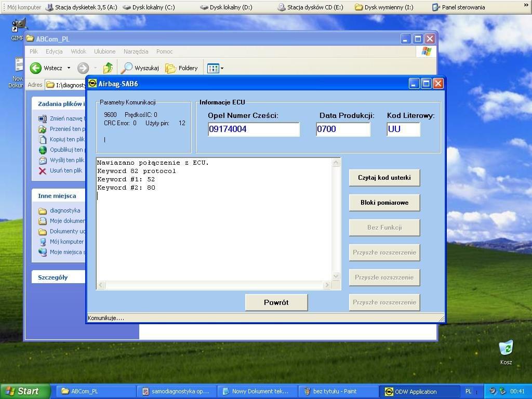Image resolution: width=532 pixels, height=399 pixels.
Task: Open Dysk lokalny (D:) toolbar shortcut
Action: pyautogui.click(x=227, y=7)
